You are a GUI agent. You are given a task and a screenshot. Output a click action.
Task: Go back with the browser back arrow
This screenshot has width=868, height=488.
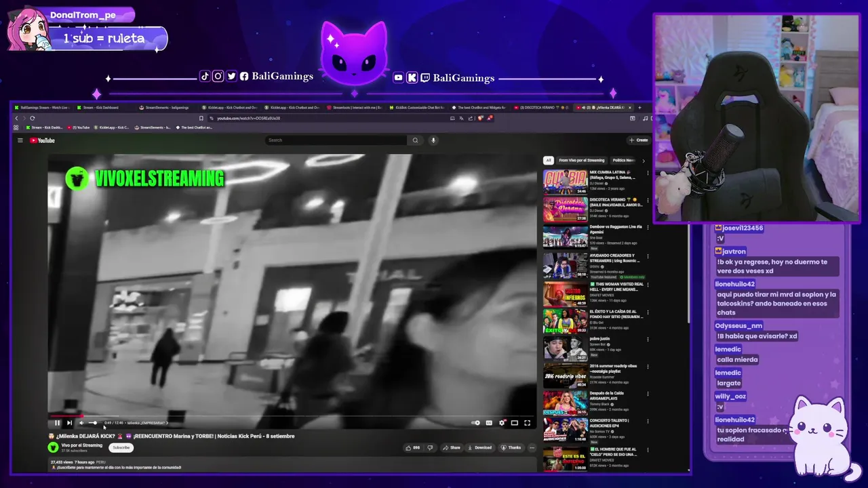click(x=16, y=118)
